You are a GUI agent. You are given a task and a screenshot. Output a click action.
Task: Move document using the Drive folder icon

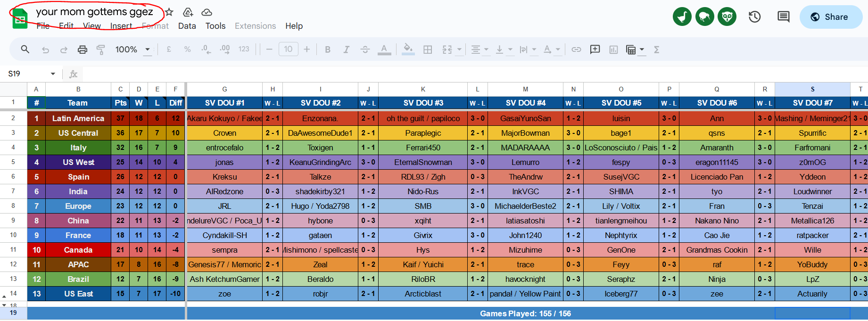tap(188, 12)
